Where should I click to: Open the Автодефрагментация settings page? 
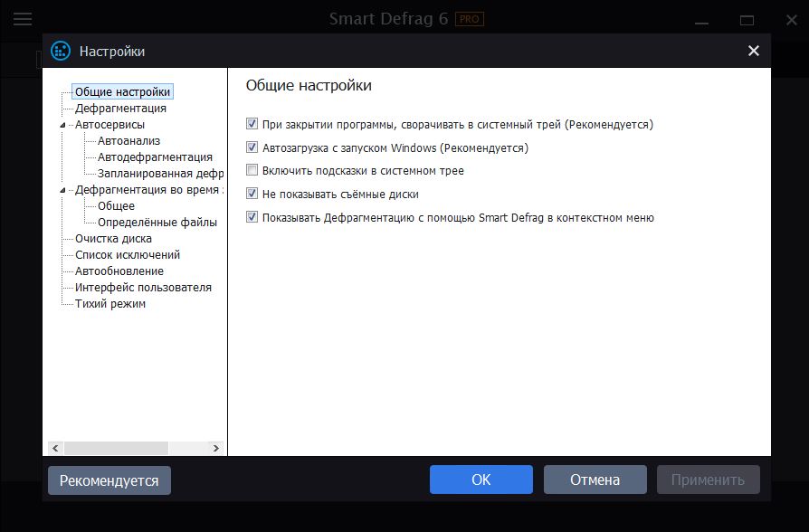click(x=155, y=157)
